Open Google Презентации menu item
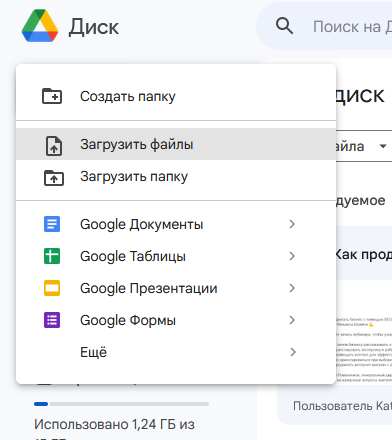392x440 pixels. tap(176, 288)
